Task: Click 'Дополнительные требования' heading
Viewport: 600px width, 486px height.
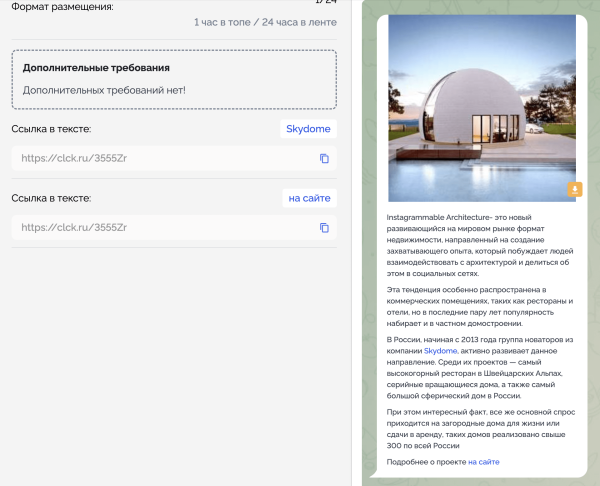Action: [x=96, y=68]
